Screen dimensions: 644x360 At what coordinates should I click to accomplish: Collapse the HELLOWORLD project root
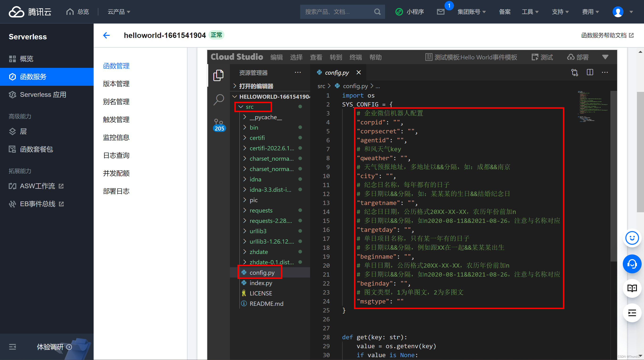[270, 97]
